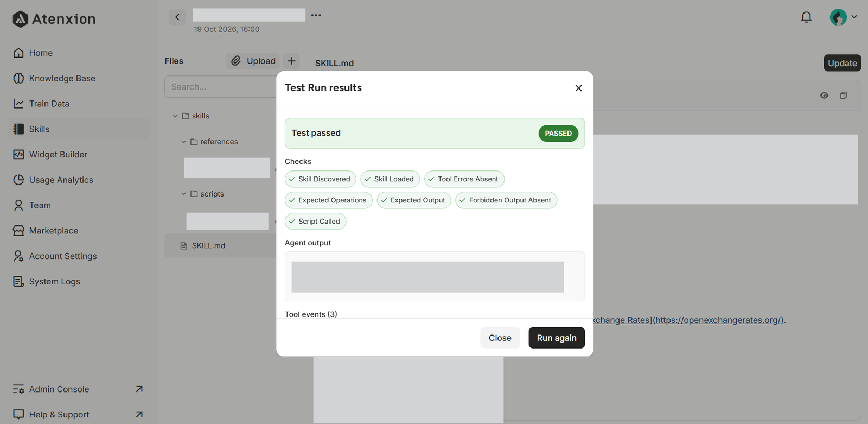The height and width of the screenshot is (424, 868).
Task: Click the Close button
Action: (500, 338)
